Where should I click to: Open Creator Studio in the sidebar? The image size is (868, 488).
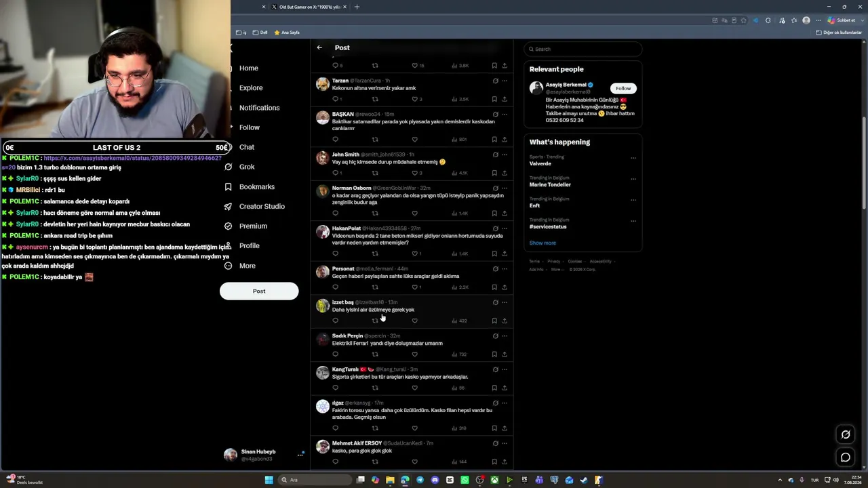[255, 207]
